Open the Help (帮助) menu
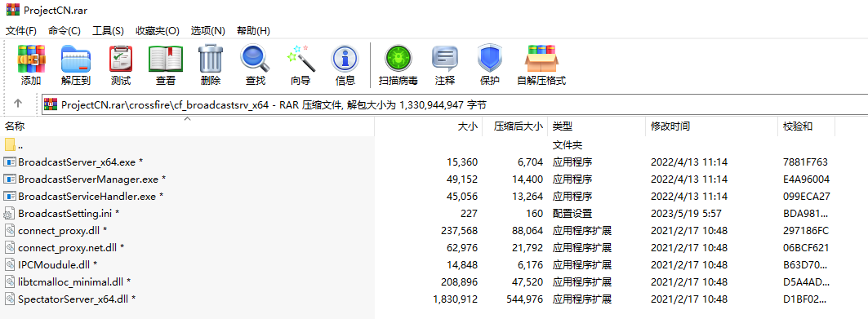This screenshot has width=868, height=319. tap(253, 30)
